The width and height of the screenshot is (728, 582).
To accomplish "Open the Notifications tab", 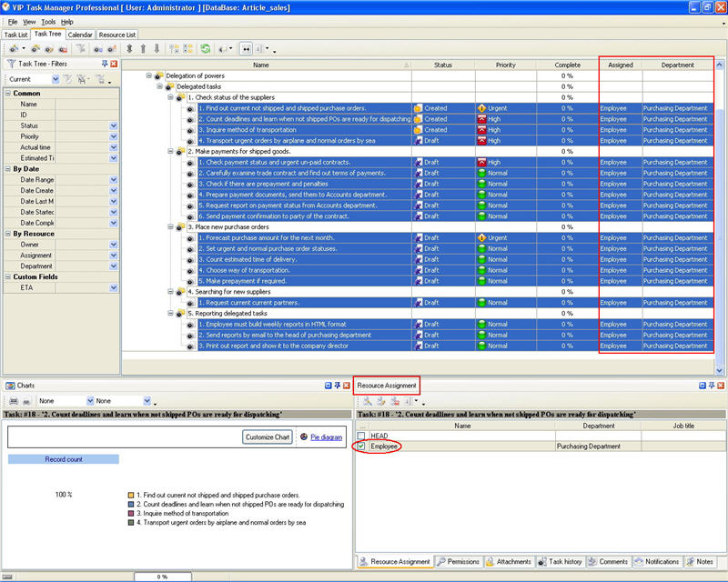I will click(657, 562).
